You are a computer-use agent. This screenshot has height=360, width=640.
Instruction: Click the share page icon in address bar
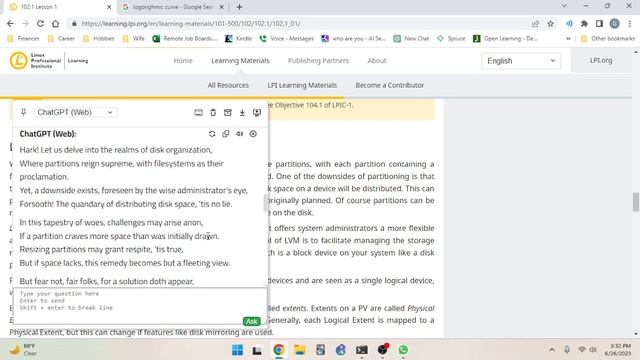click(535, 24)
